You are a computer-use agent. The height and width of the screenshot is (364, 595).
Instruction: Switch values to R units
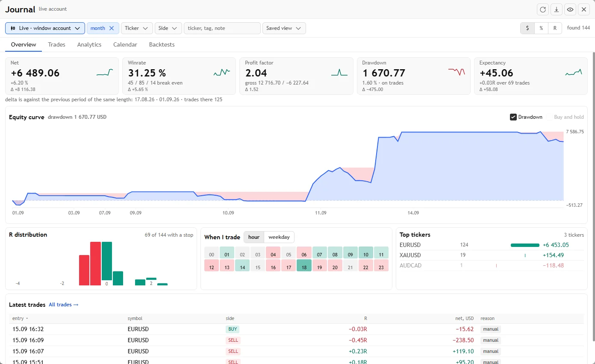pos(555,28)
